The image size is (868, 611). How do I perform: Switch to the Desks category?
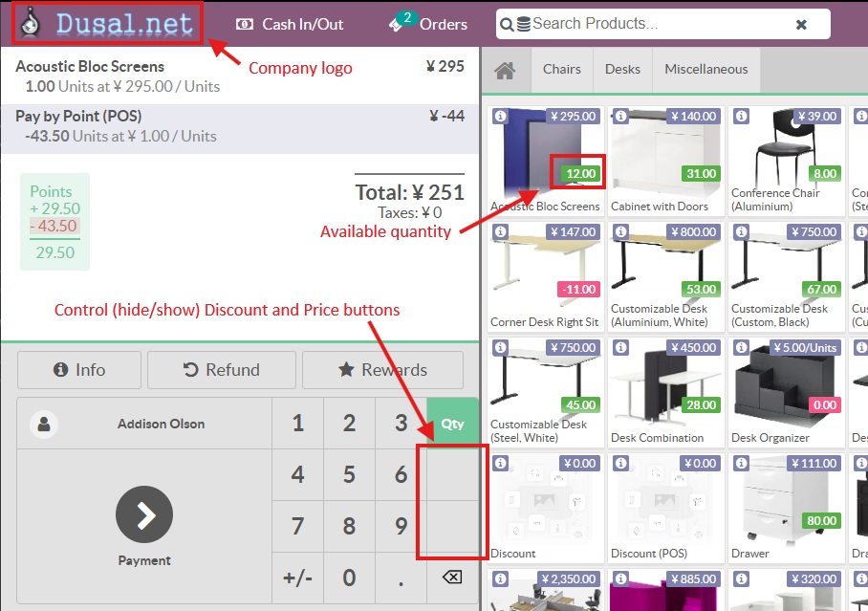[622, 69]
